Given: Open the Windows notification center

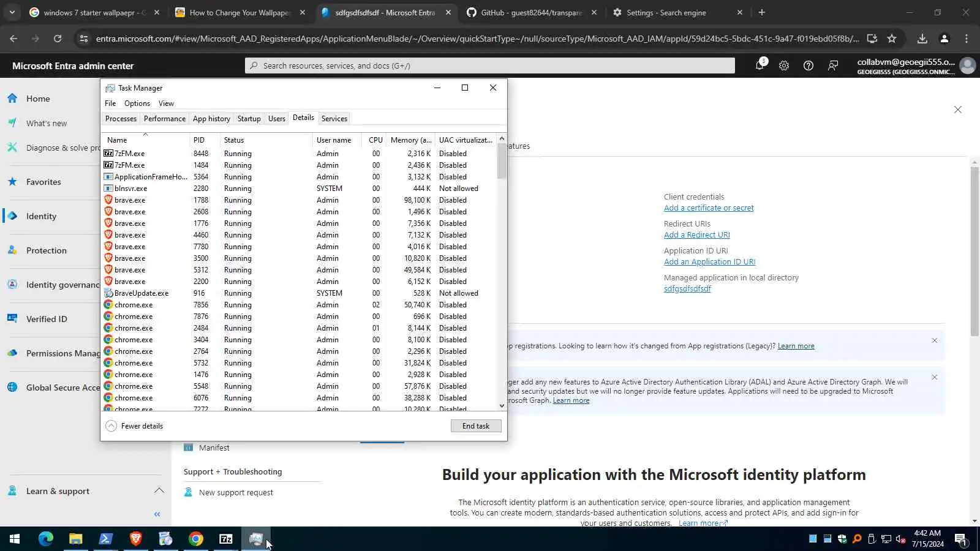Looking at the screenshot, I should tap(961, 539).
